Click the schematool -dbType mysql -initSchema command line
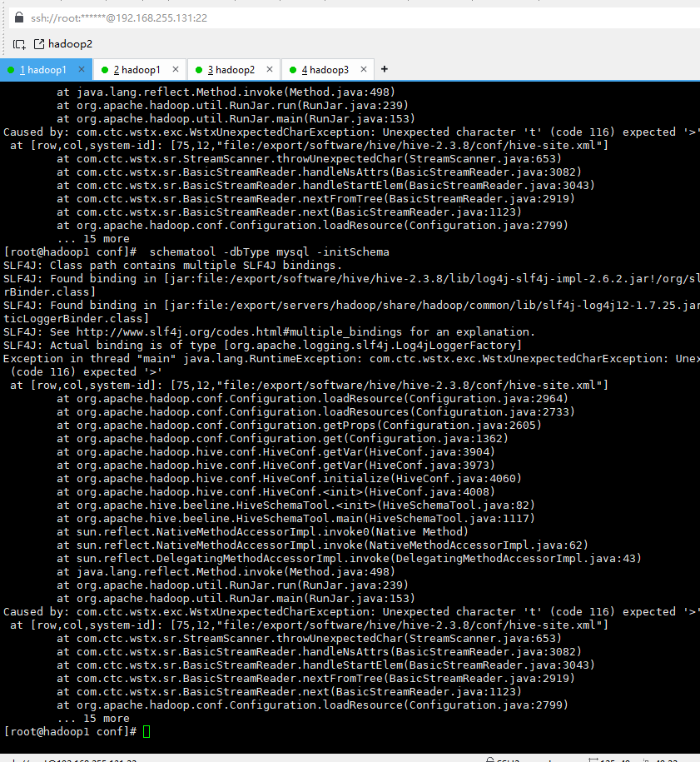700x762 pixels. coord(269,252)
